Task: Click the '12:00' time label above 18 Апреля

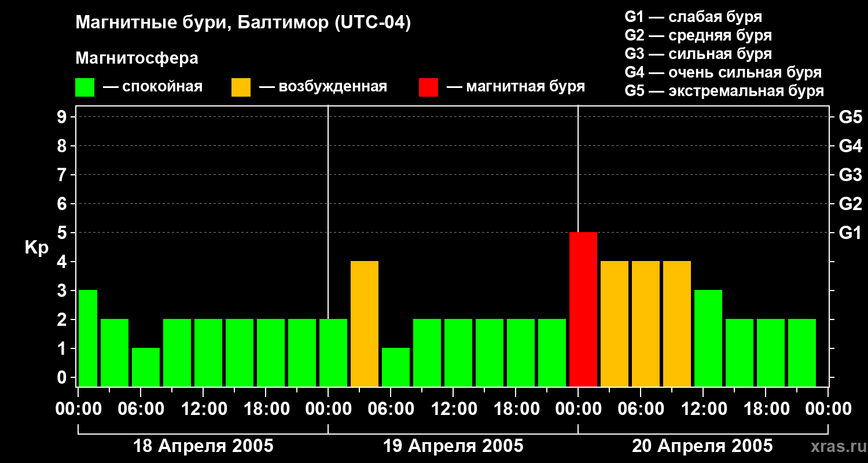Action: (x=204, y=409)
